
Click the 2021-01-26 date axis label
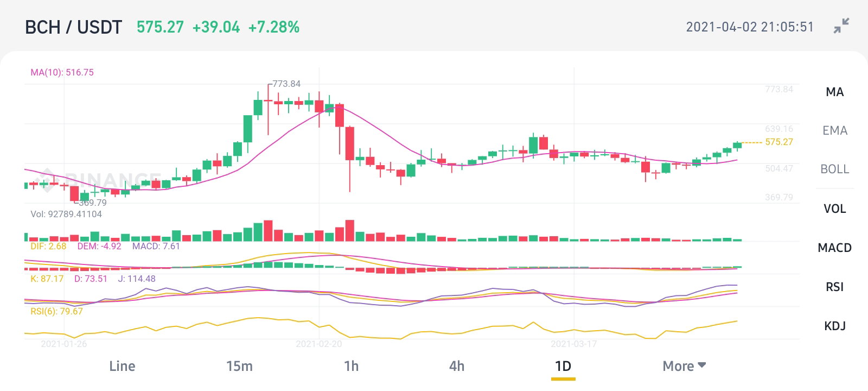[x=64, y=344]
